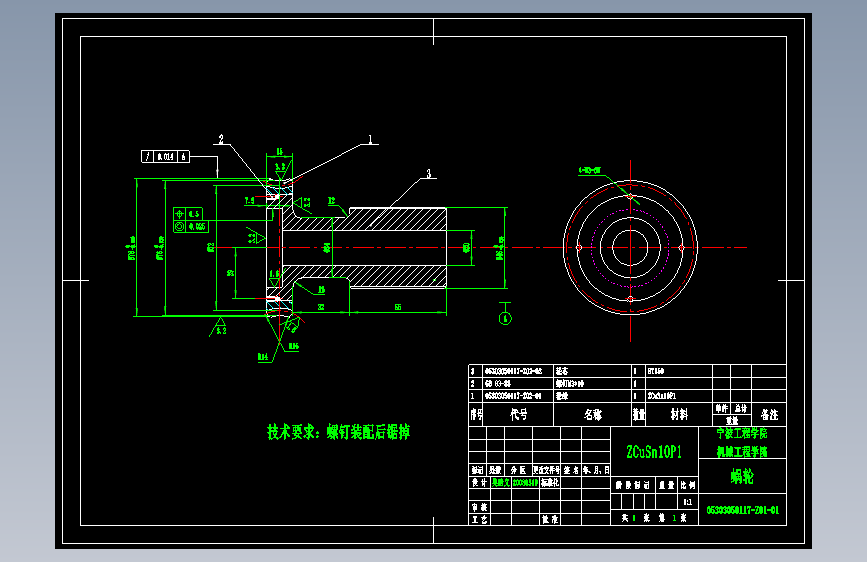The width and height of the screenshot is (867, 562).
Task: Select the position tolerance frame 0.5
Action: click(x=188, y=214)
